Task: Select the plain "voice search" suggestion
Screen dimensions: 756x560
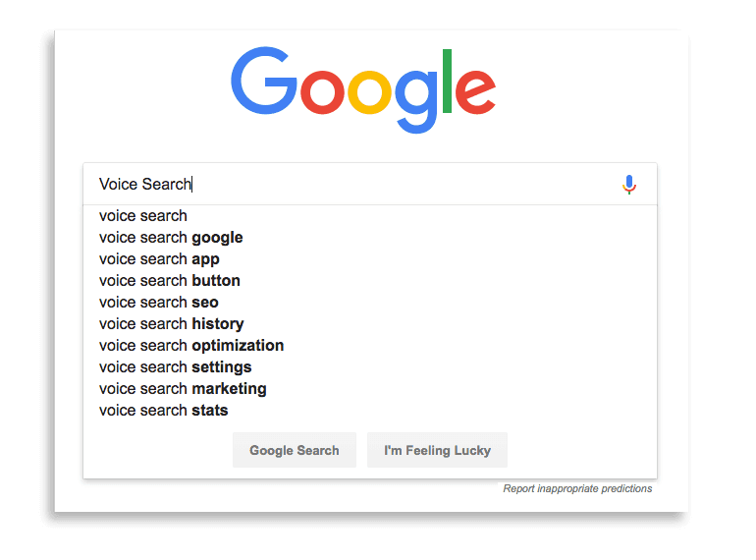Action: (x=143, y=216)
